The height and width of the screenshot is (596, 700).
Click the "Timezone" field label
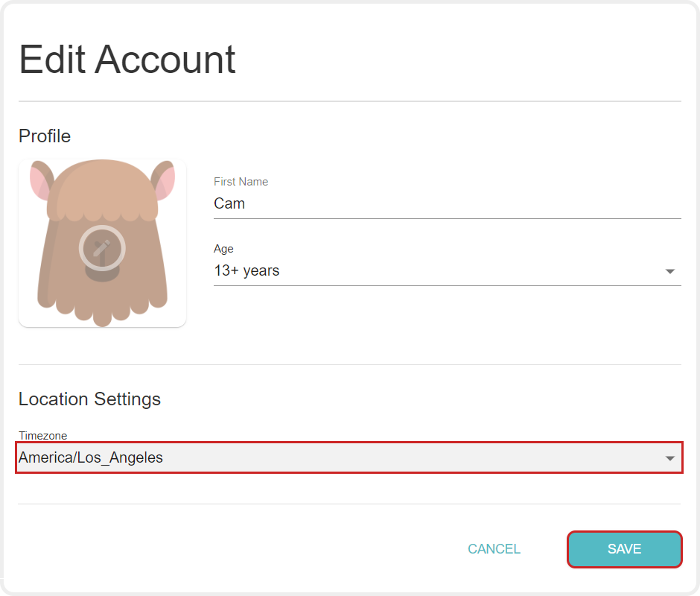[43, 436]
